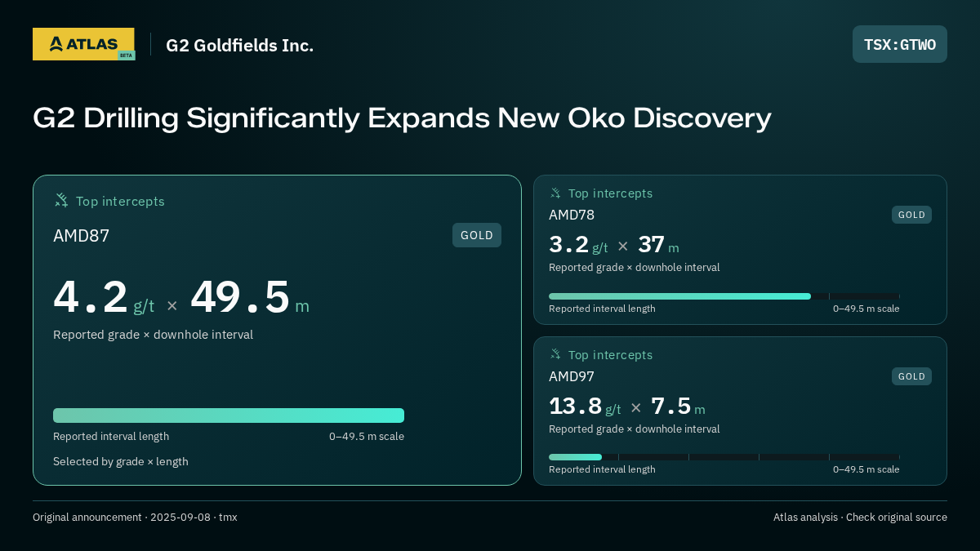The height and width of the screenshot is (551, 980).
Task: Click the 'Top intercepts' label in the AMD78 card
Action: (610, 193)
